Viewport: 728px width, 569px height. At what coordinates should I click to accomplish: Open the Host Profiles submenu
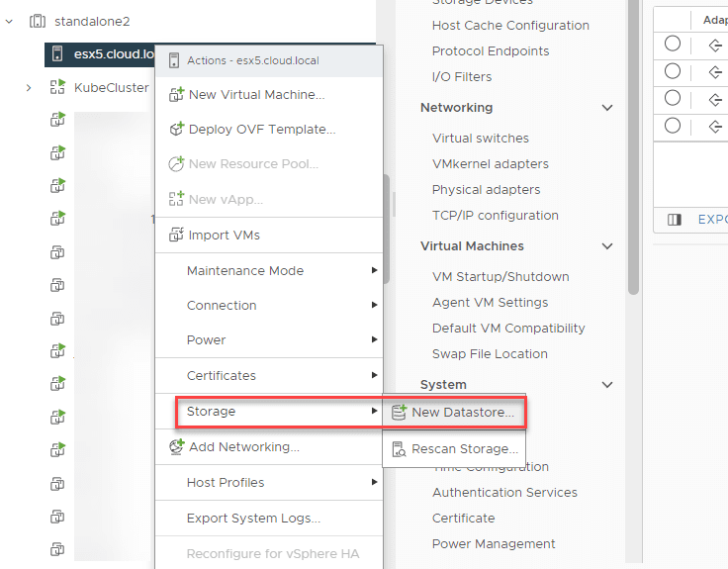coord(226,482)
